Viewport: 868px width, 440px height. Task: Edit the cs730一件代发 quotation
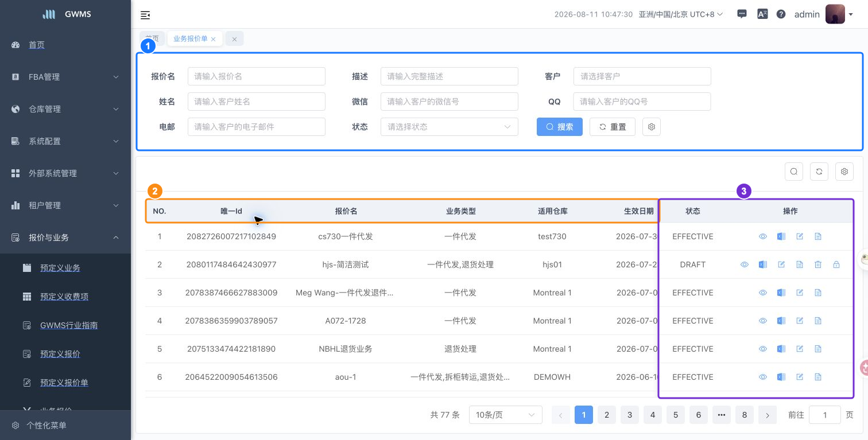800,236
